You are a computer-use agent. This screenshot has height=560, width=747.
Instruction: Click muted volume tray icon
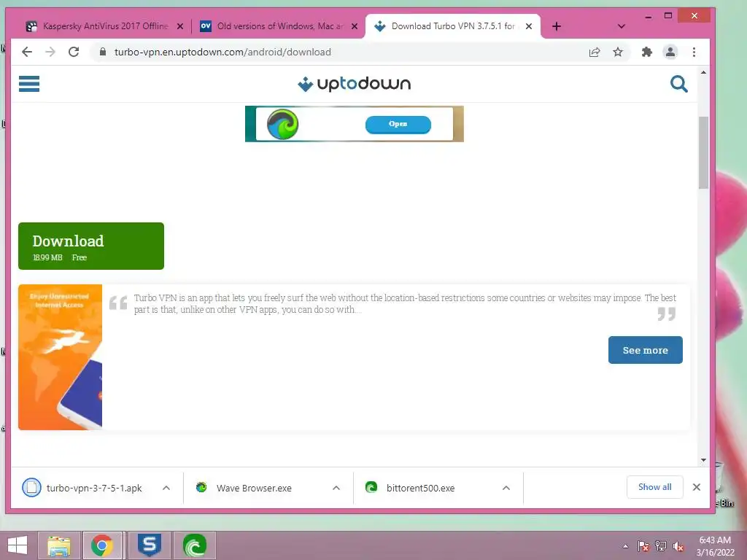click(x=678, y=546)
